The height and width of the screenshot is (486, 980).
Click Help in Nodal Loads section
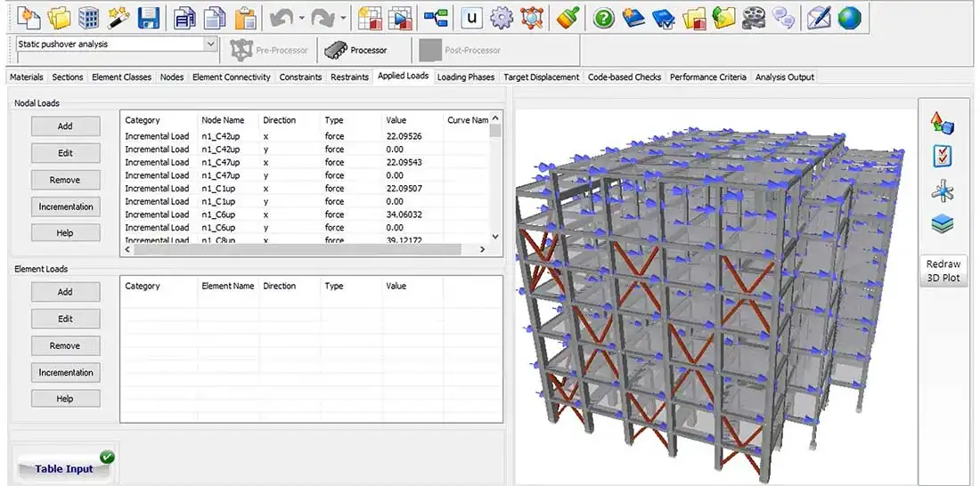pos(65,233)
